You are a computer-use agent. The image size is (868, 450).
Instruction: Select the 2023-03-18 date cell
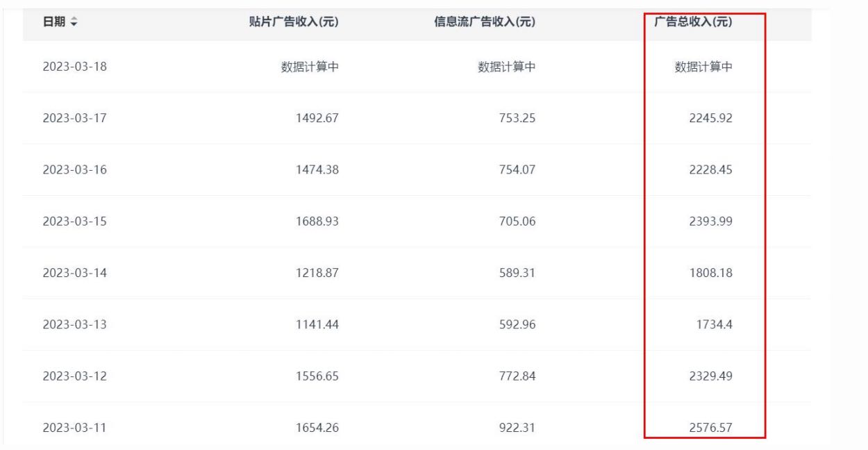coord(75,67)
